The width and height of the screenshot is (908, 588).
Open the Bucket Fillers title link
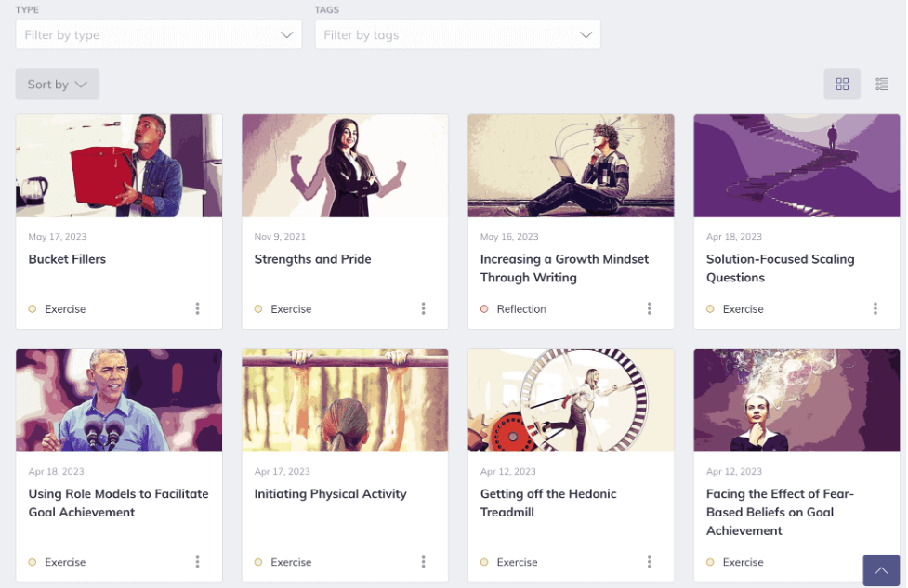point(67,259)
